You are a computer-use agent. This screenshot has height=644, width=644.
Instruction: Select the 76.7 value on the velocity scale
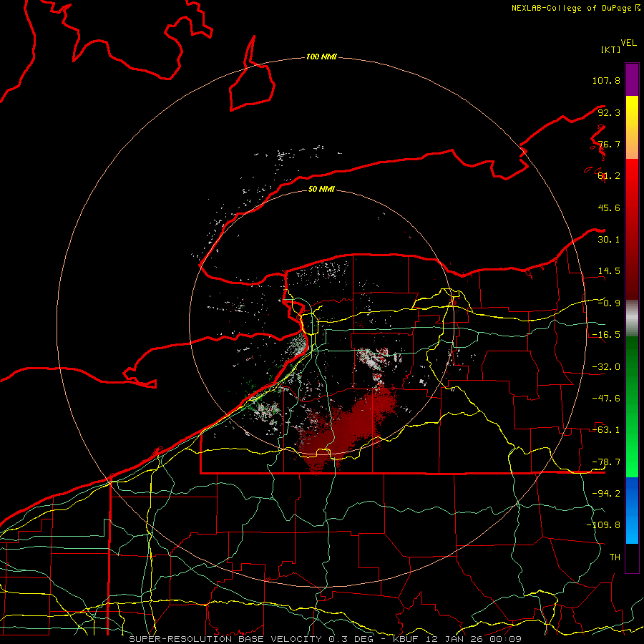click(609, 144)
